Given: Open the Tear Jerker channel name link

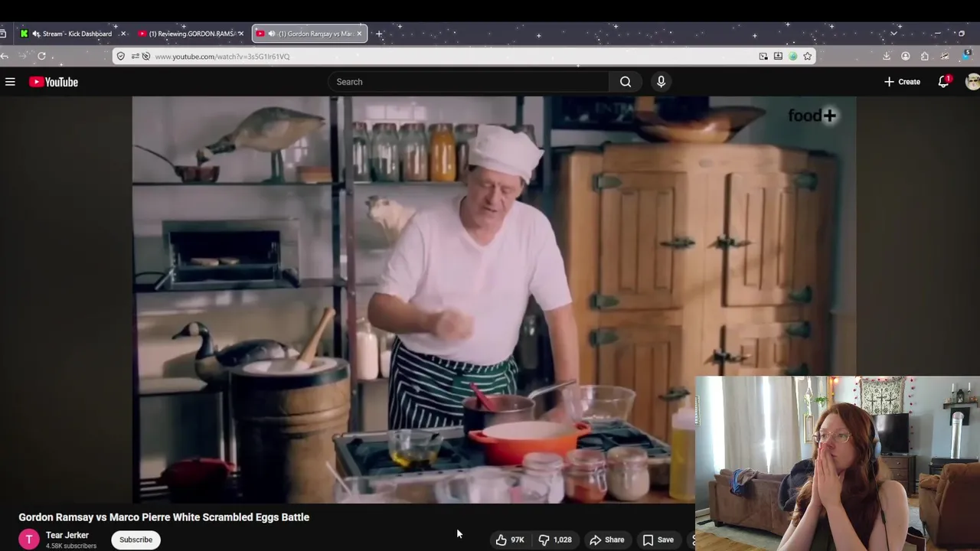Looking at the screenshot, I should 67,535.
